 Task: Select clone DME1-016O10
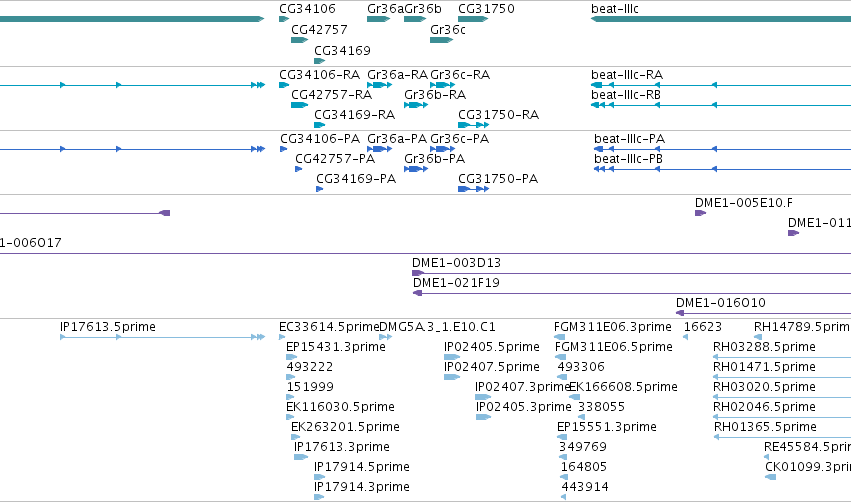pos(721,302)
